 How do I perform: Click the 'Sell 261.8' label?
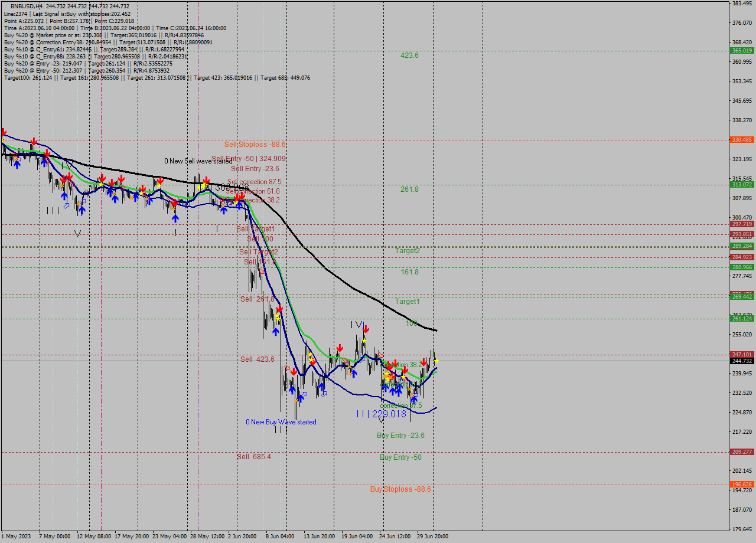(x=258, y=299)
